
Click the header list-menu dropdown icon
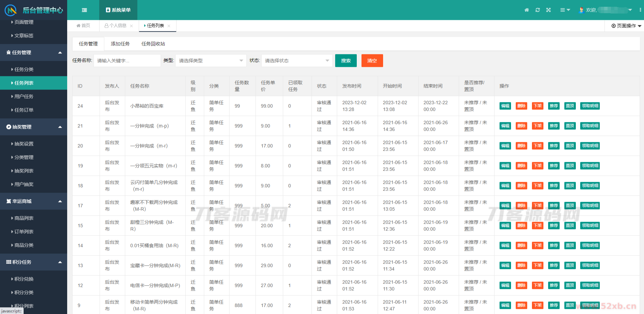click(x=565, y=10)
